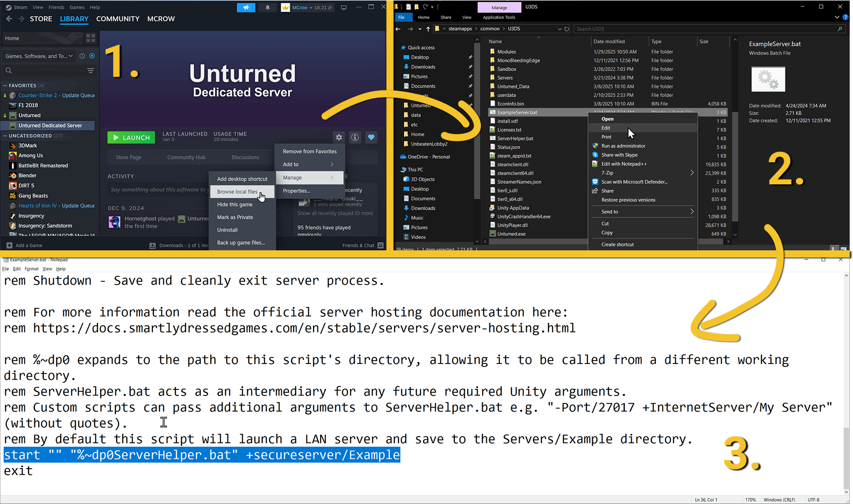Open the Show all recently played link

click(x=335, y=213)
